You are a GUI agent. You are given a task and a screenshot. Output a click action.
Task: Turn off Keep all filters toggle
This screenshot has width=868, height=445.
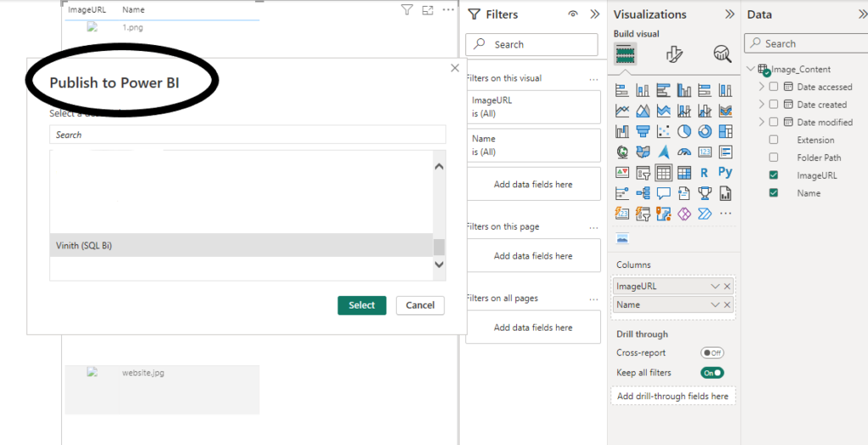point(712,373)
